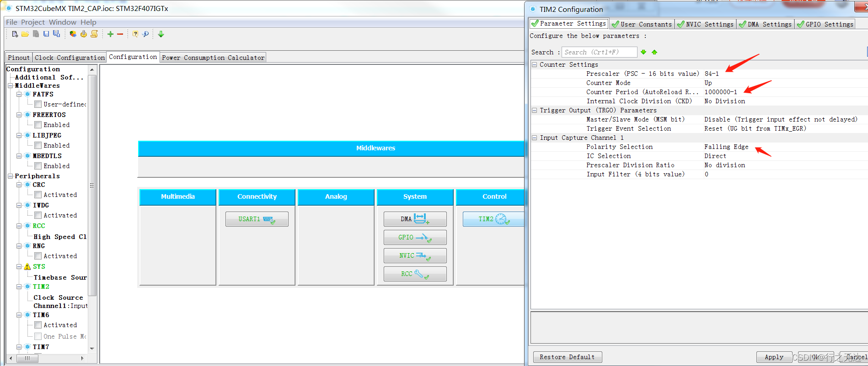Click the parameter Search input field
The height and width of the screenshot is (366, 868).
(599, 52)
